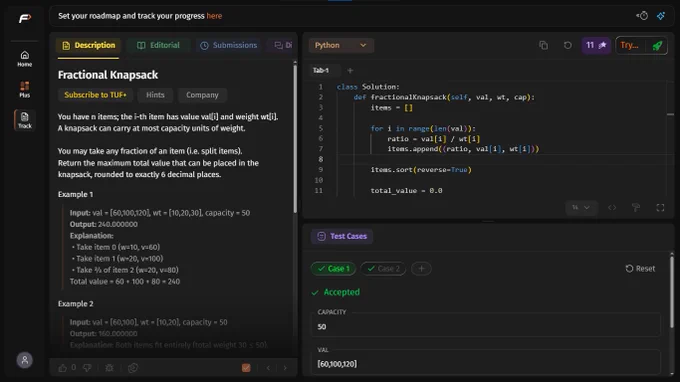
Task: Click the description panel scrollbar
Action: click(295, 137)
